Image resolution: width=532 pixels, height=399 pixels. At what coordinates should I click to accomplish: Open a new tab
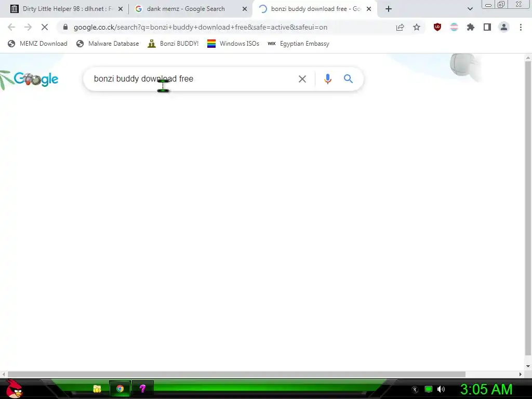click(x=389, y=9)
